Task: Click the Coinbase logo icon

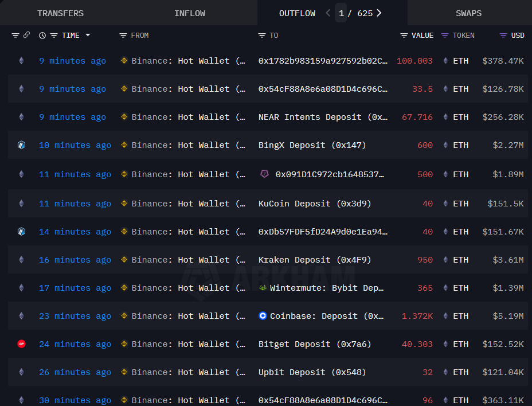Action: click(263, 316)
